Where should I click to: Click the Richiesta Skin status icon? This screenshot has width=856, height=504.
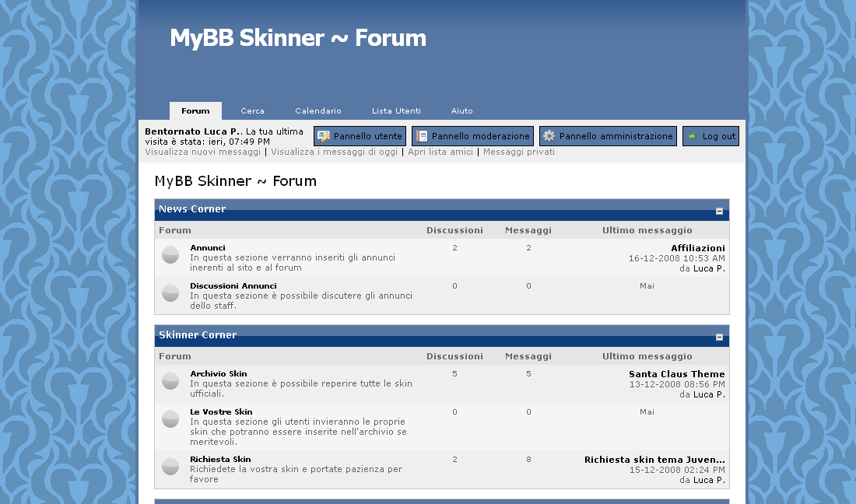click(170, 467)
